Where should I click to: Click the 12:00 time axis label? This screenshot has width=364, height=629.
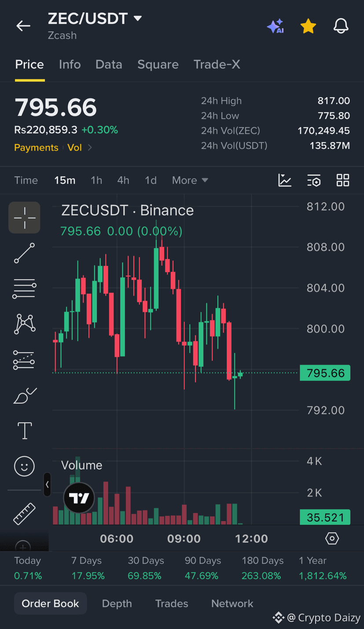[x=251, y=539]
